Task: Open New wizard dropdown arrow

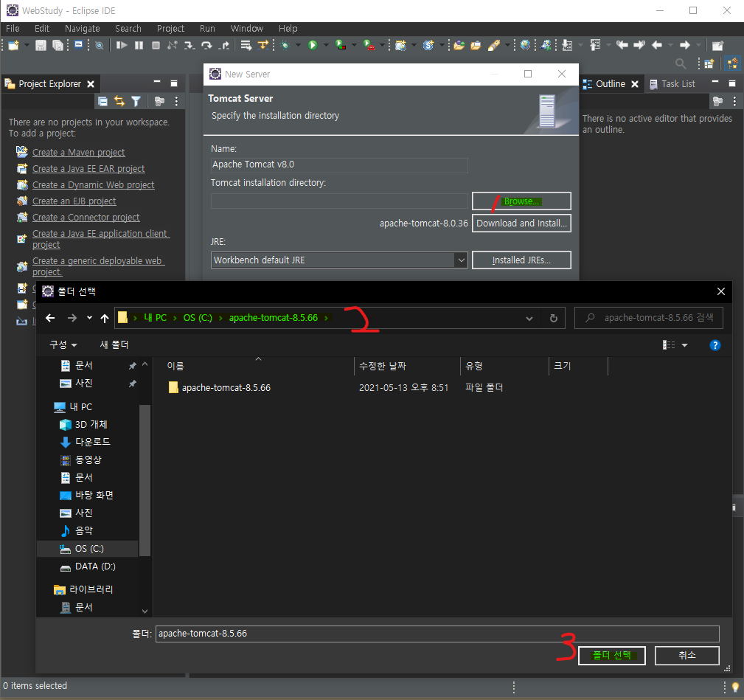Action: [27, 45]
